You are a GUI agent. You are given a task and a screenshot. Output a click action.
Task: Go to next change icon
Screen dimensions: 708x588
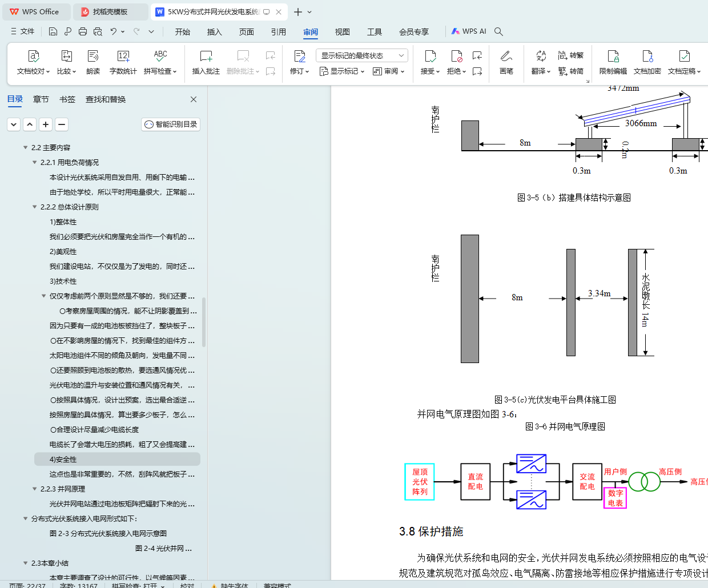(x=477, y=71)
